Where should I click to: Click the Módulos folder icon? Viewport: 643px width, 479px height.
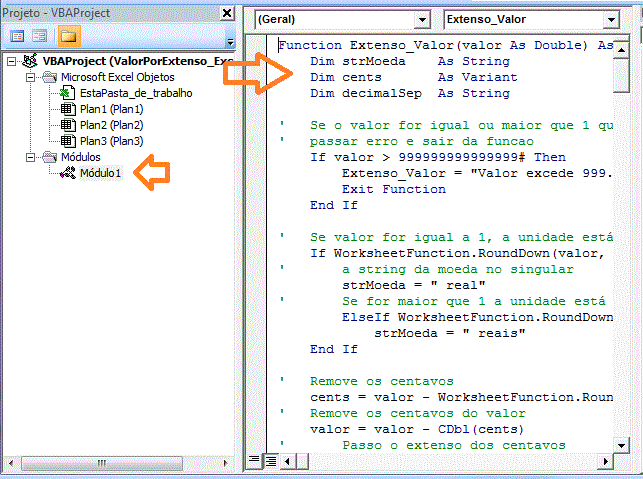[x=50, y=157]
